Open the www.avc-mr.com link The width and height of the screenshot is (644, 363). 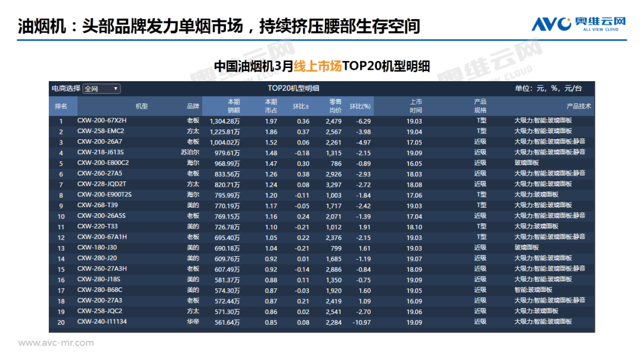pyautogui.click(x=56, y=343)
